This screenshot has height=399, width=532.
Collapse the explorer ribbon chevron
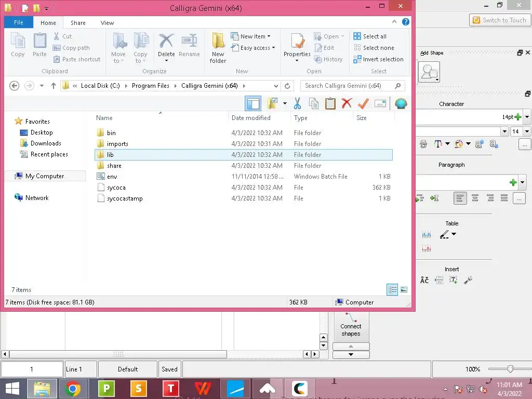(x=394, y=22)
